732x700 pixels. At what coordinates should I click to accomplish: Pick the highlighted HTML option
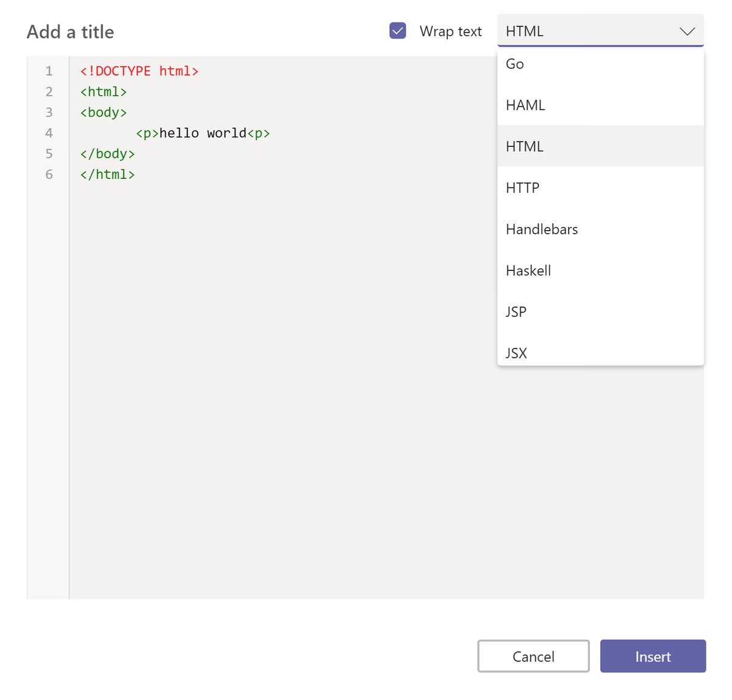(525, 146)
